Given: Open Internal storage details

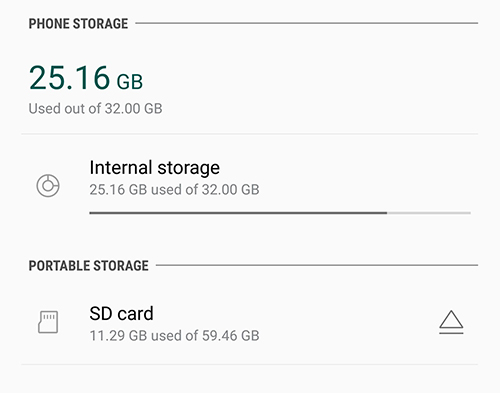Looking at the screenshot, I should [250, 185].
